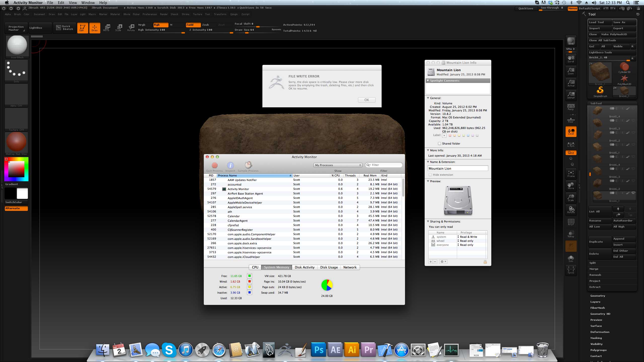Click Sample Process in Activity Monitor
The height and width of the screenshot is (362, 644).
pyautogui.click(x=248, y=167)
